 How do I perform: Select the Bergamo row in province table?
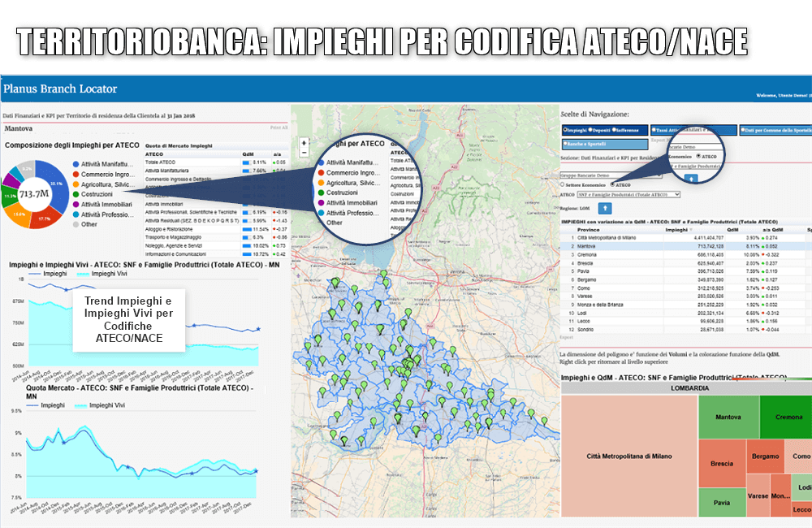click(x=685, y=279)
